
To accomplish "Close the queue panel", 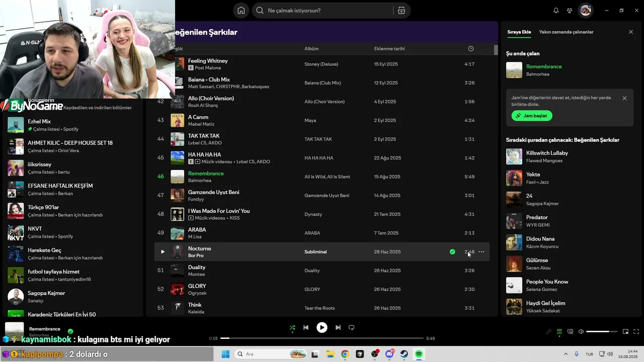I will pyautogui.click(x=631, y=32).
